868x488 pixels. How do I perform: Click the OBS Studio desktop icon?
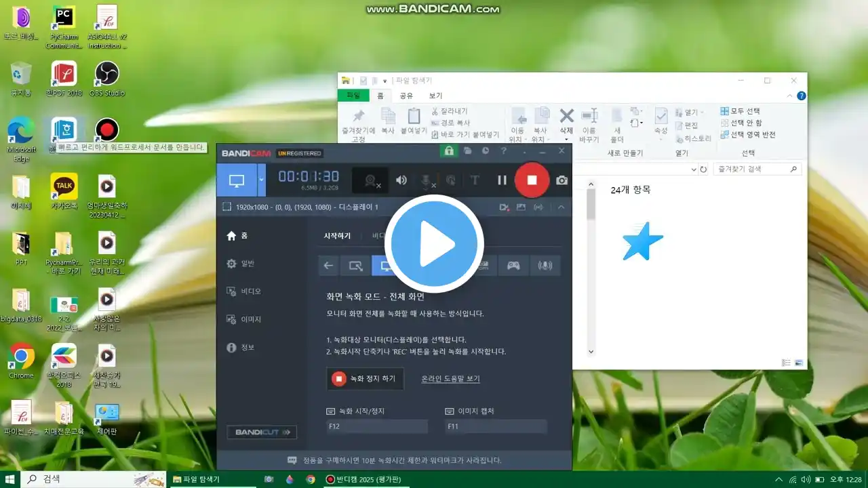(106, 79)
